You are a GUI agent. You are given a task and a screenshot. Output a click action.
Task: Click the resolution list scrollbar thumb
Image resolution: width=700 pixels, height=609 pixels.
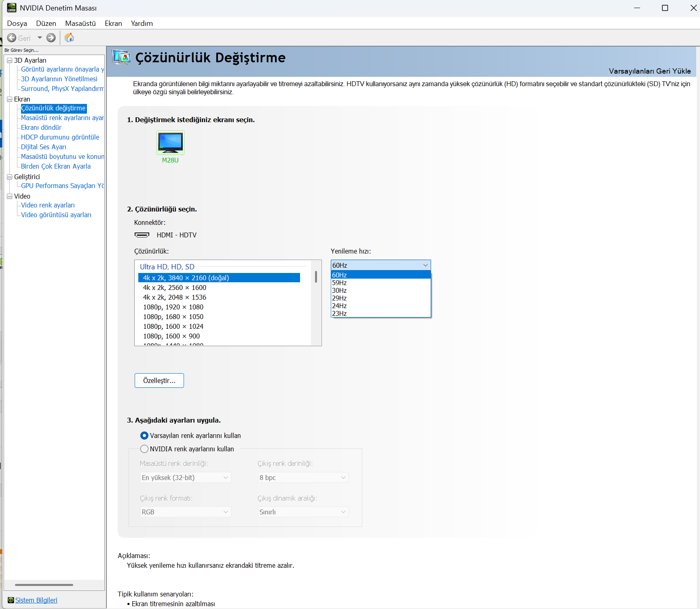click(x=316, y=277)
